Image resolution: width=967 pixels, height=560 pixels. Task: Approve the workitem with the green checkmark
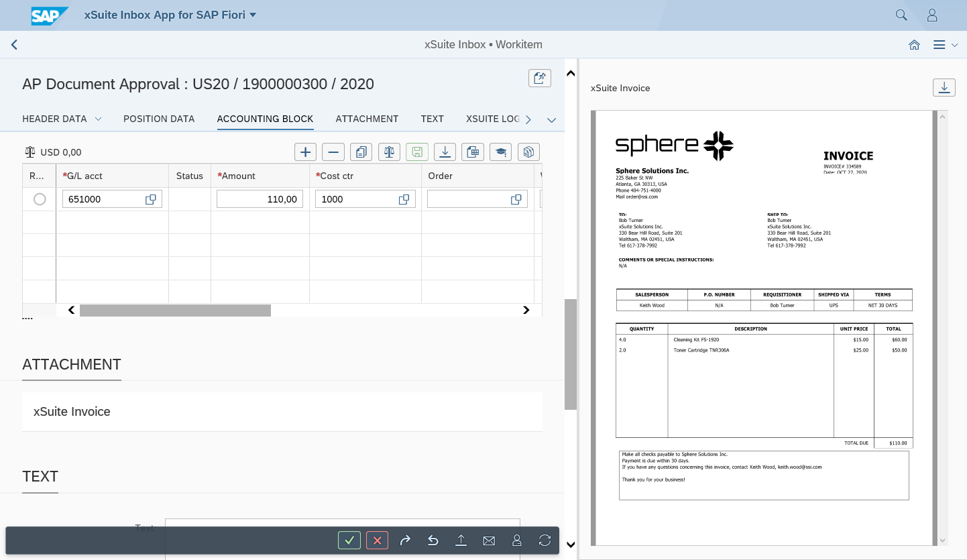pos(349,541)
